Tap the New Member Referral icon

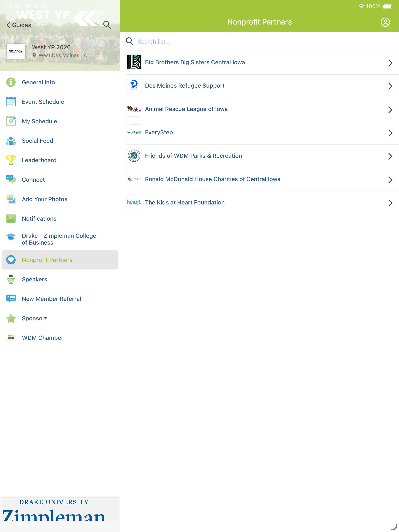[x=11, y=299]
